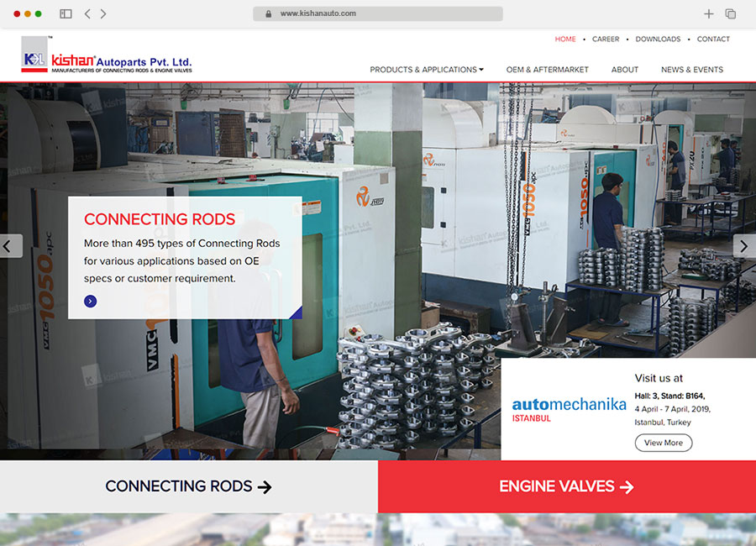Click the Automechanika Istanbul logo
This screenshot has height=546, width=756.
click(x=569, y=409)
